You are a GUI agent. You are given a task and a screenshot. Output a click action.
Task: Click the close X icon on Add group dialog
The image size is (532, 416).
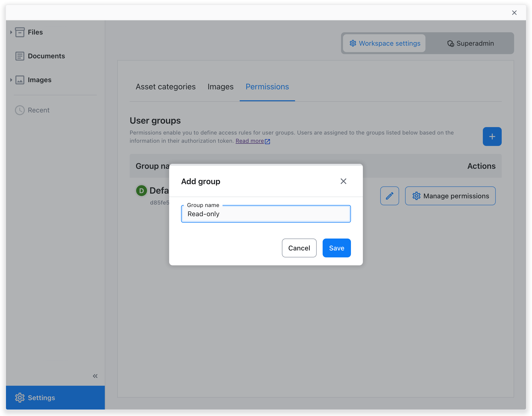click(x=344, y=181)
